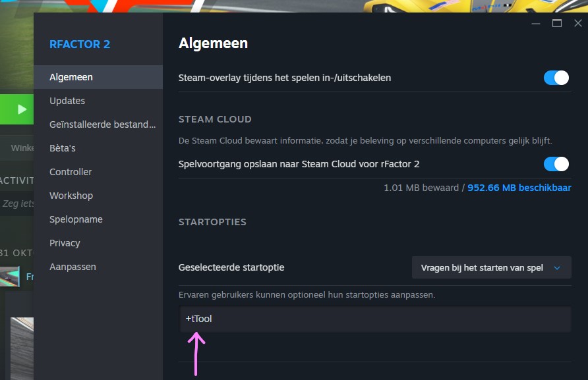The image size is (588, 380).
Task: Click the 952.66 MB beschikbaar link
Action: pyautogui.click(x=519, y=188)
